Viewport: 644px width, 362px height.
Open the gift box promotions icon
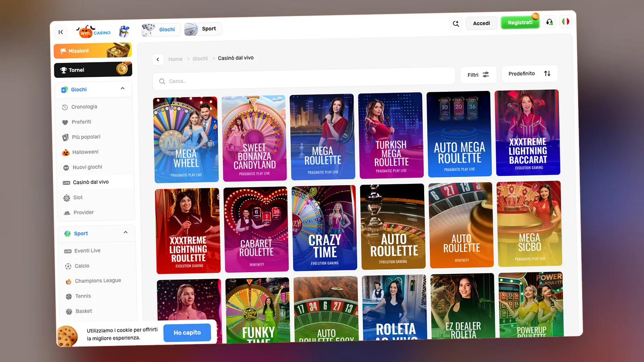[x=124, y=31]
